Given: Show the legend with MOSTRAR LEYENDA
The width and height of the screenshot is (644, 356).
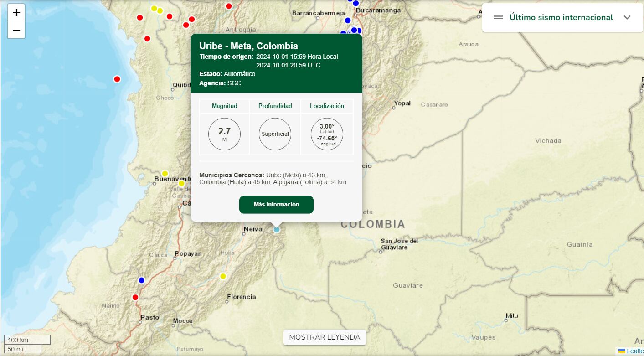Looking at the screenshot, I should pyautogui.click(x=325, y=337).
